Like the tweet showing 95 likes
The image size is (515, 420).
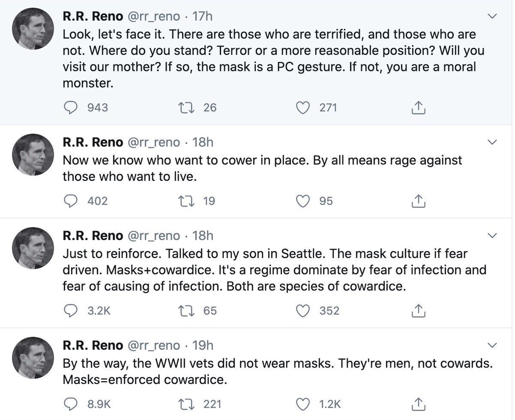click(303, 201)
